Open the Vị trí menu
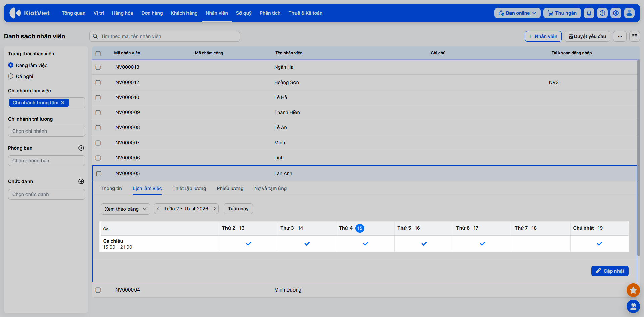 click(99, 13)
